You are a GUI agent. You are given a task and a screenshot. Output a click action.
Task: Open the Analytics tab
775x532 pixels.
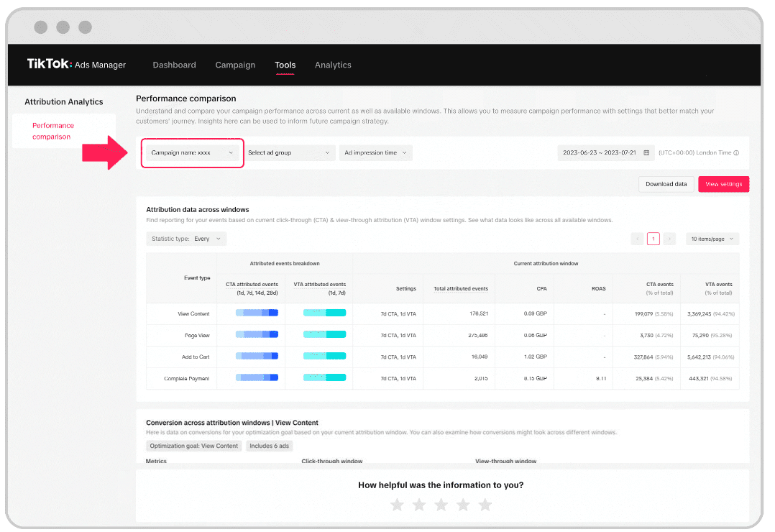pyautogui.click(x=333, y=65)
